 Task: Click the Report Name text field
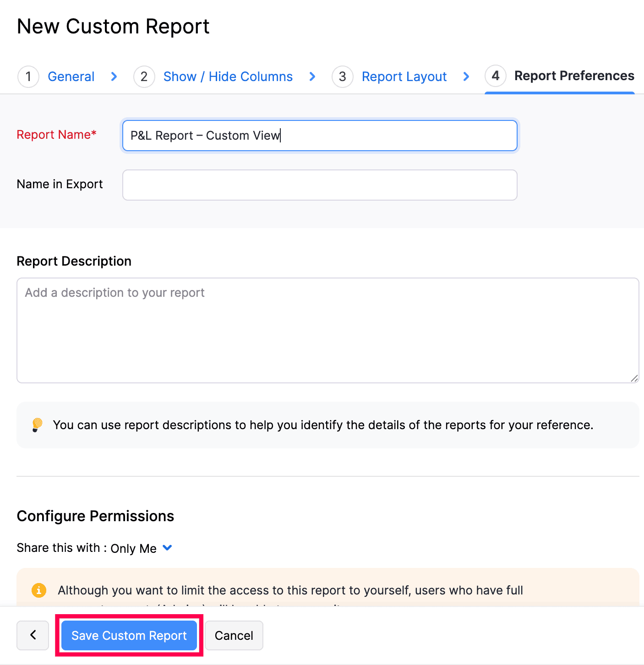[319, 136]
